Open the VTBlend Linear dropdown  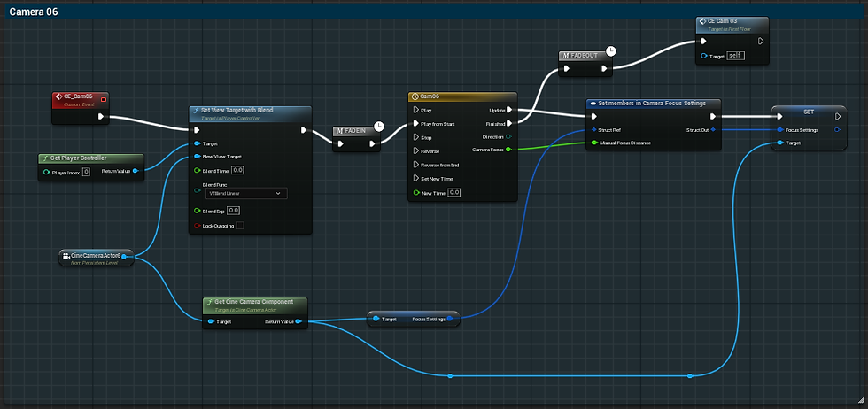pos(246,193)
